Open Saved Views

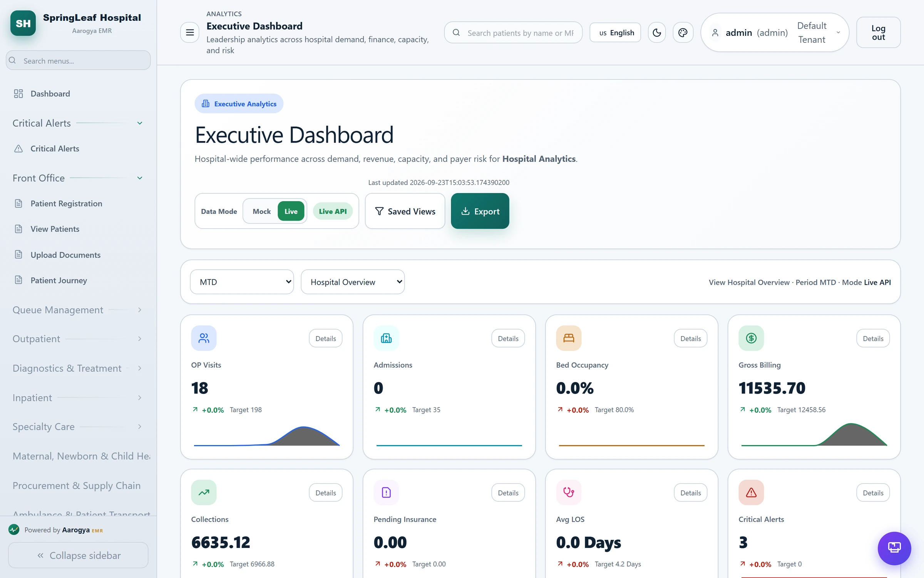(405, 211)
